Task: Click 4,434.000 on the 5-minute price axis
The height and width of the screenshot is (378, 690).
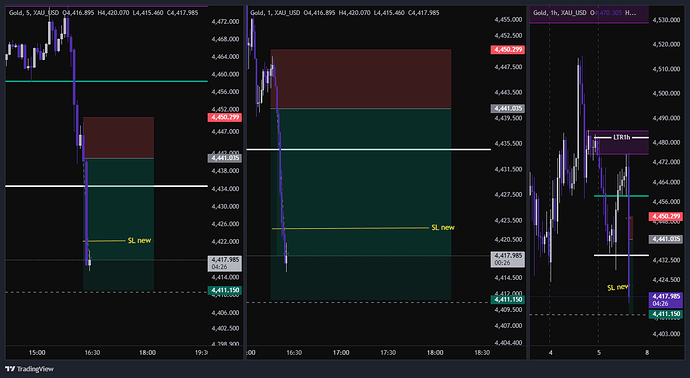Action: tap(225, 189)
